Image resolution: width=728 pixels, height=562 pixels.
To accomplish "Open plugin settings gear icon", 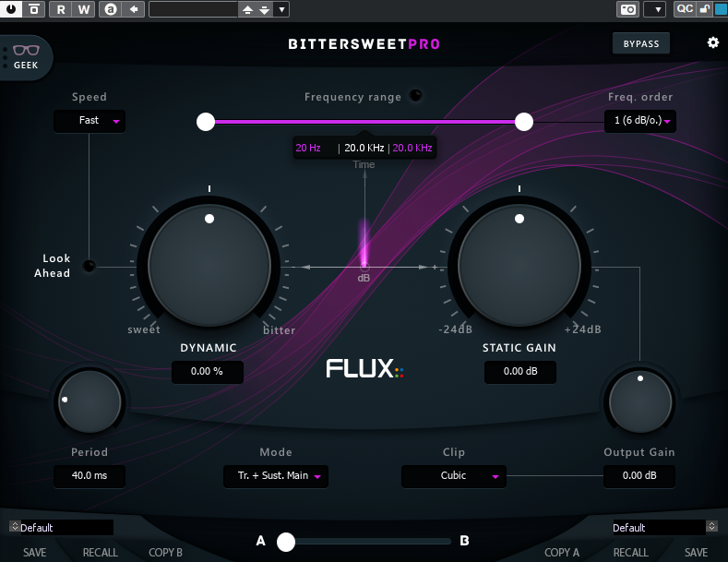I will 712,42.
